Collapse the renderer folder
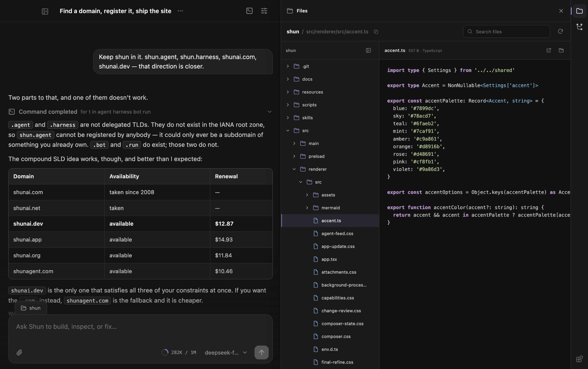Image resolution: width=588 pixels, height=369 pixels. (x=330, y=169)
